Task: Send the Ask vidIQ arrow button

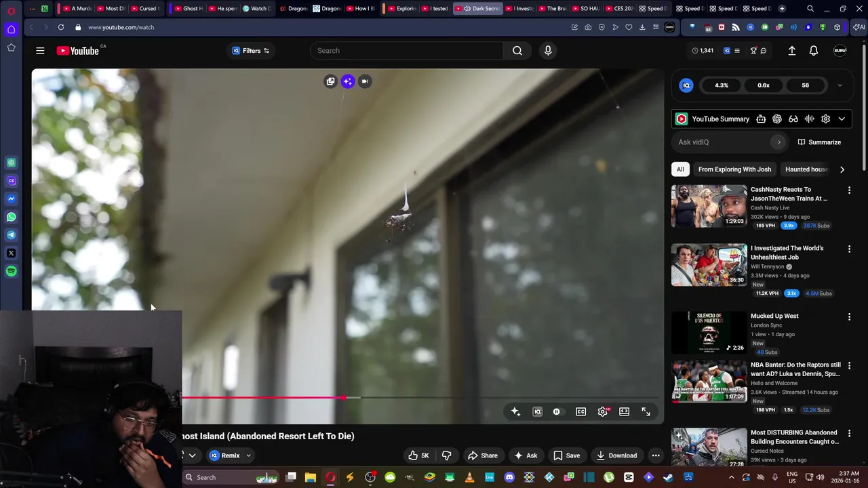Action: click(778, 142)
